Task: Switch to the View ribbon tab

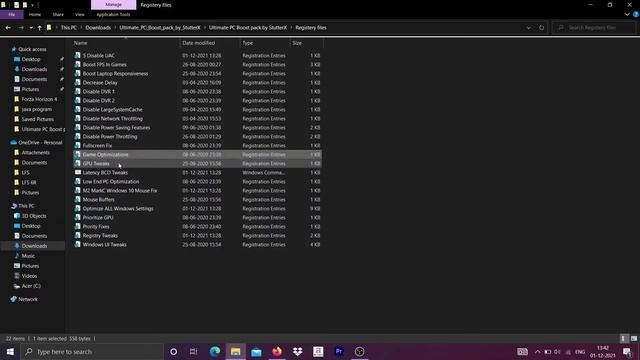Action: pos(80,15)
